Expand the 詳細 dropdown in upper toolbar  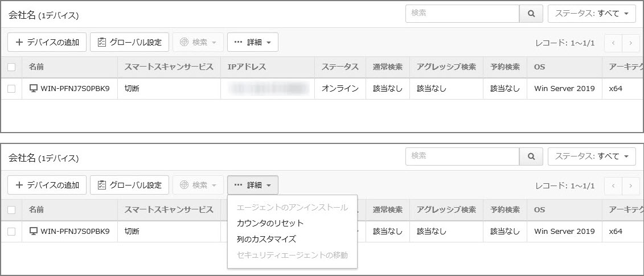pyautogui.click(x=252, y=42)
